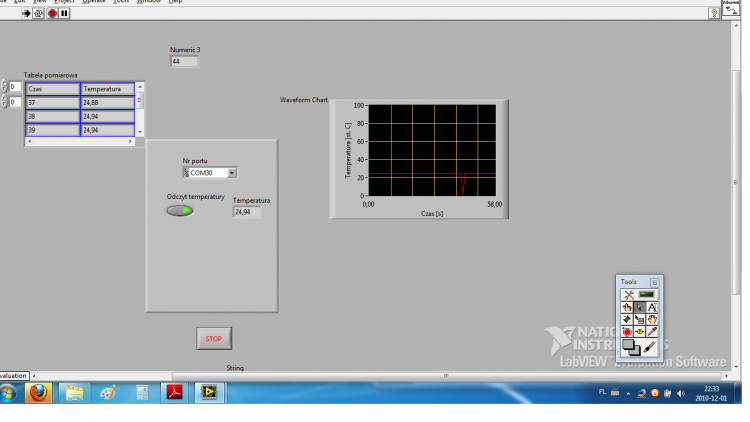Select table cell with time value 38
The height and width of the screenshot is (422, 750).
click(53, 116)
